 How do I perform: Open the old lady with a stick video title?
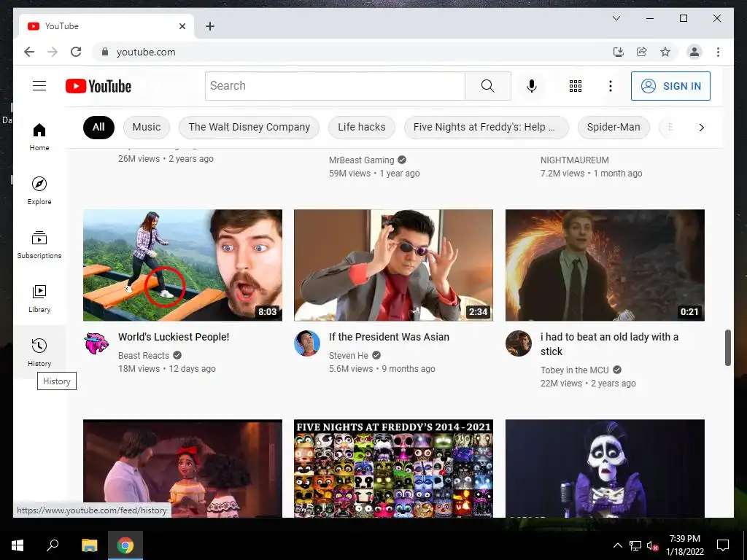[609, 344]
